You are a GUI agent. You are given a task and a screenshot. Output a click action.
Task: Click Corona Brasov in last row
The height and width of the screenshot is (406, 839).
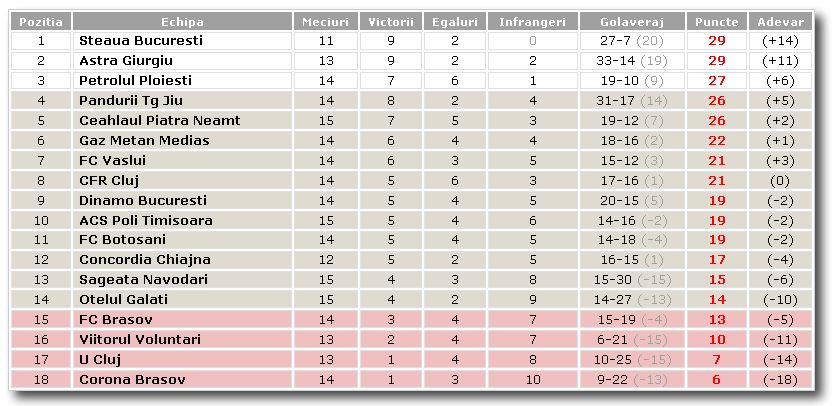[x=132, y=380]
